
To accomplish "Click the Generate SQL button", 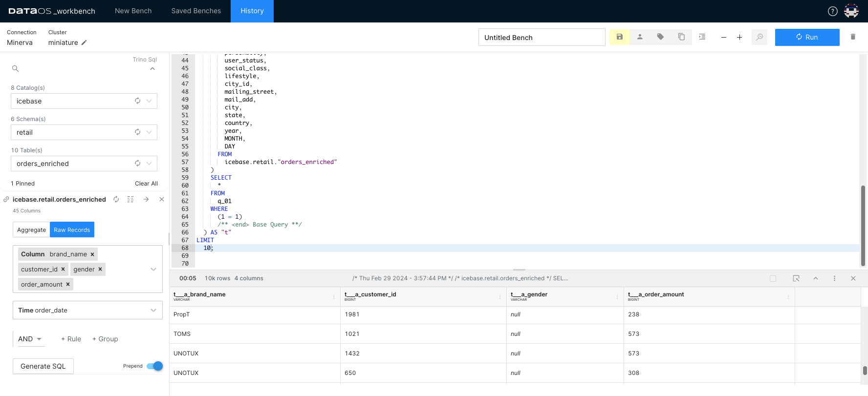I will tap(43, 366).
